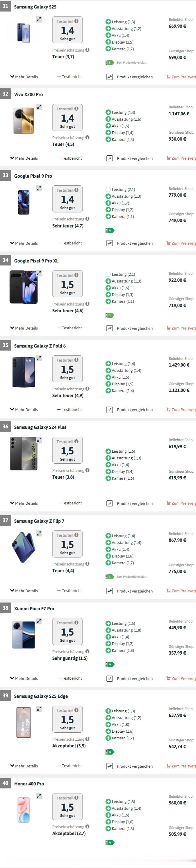Toggle compare for Samsung Galaxy S25
The width and height of the screenshot is (196, 868).
point(109,77)
